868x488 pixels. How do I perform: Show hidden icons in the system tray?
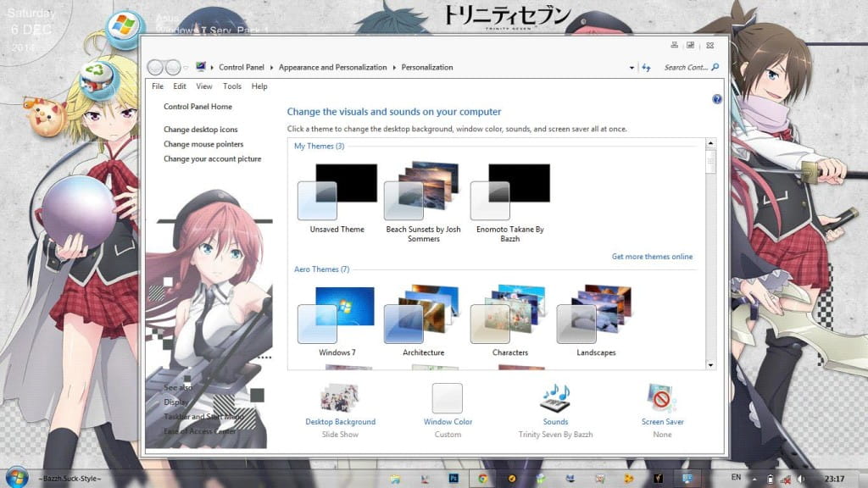[x=754, y=478]
